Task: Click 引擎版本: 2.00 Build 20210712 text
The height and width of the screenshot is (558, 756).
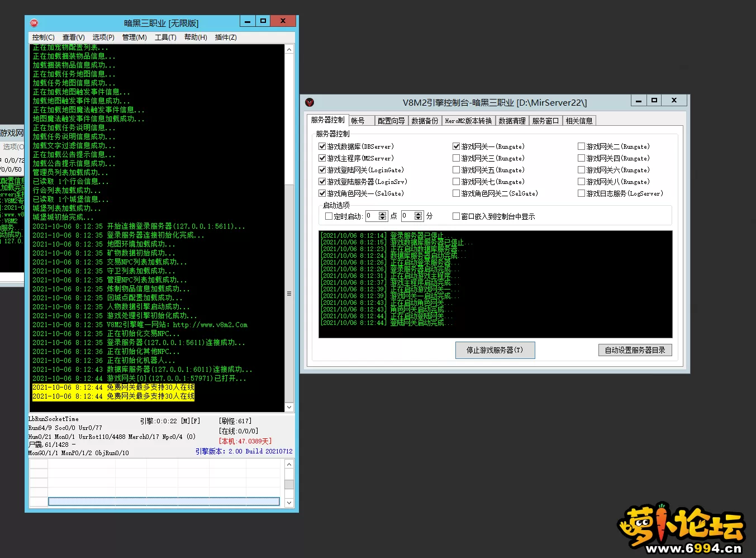Action: pyautogui.click(x=244, y=451)
